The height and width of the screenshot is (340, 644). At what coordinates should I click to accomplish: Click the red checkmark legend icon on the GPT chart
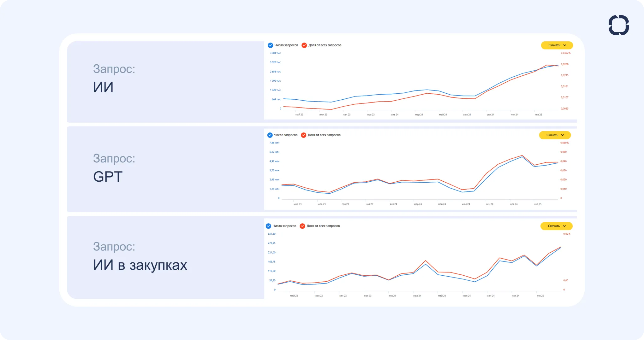pyautogui.click(x=303, y=135)
